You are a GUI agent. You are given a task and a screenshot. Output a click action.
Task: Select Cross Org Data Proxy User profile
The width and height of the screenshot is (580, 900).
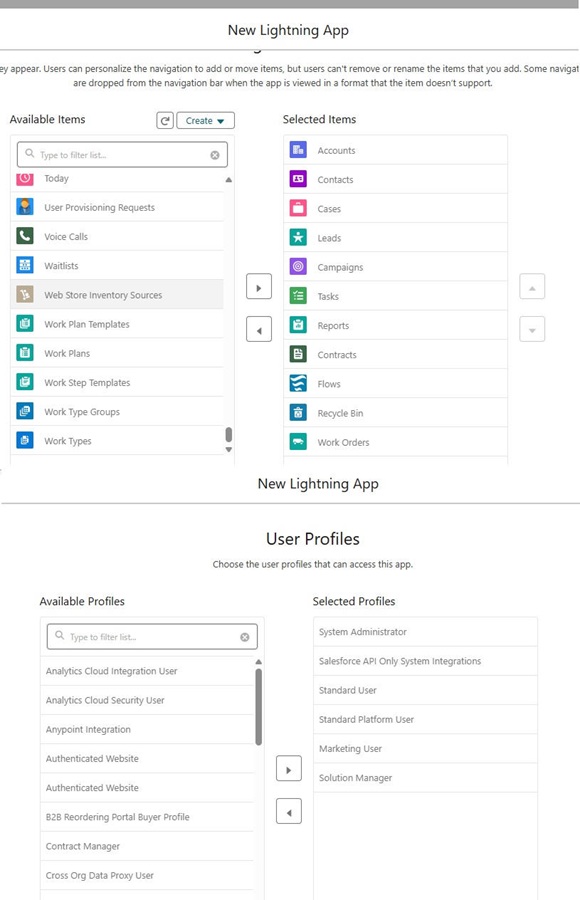[148, 875]
